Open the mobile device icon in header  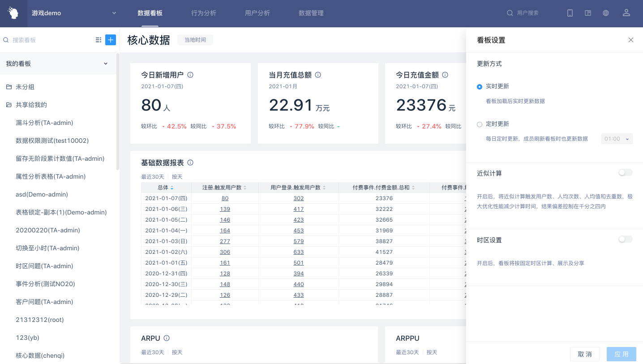570,13
